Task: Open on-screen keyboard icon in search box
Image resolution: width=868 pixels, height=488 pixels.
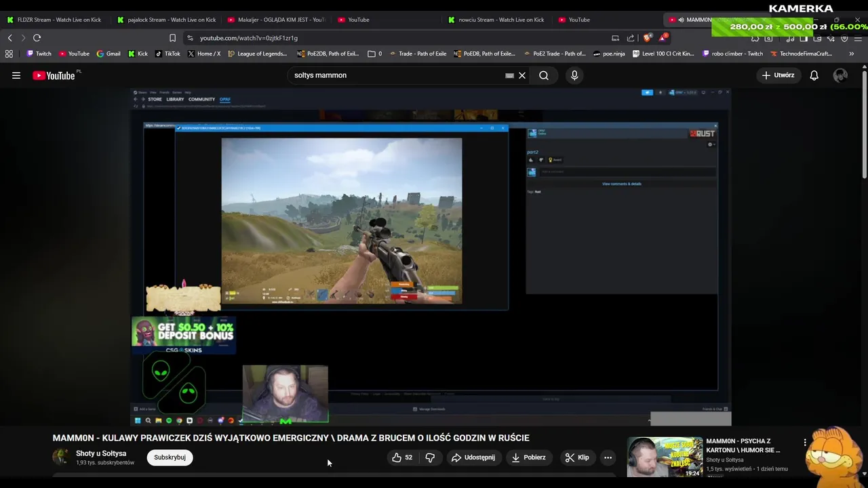Action: pos(509,75)
